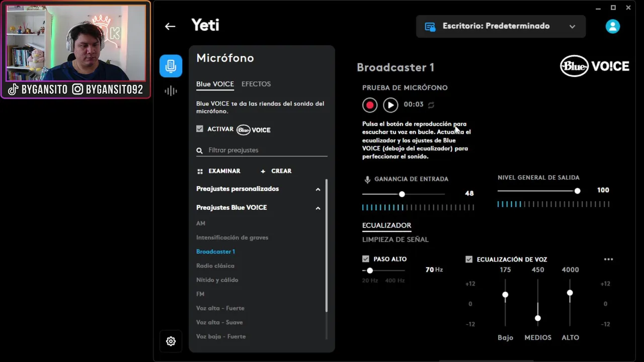
Task: Click the Paso Alto frequency slider handle
Action: click(370, 270)
